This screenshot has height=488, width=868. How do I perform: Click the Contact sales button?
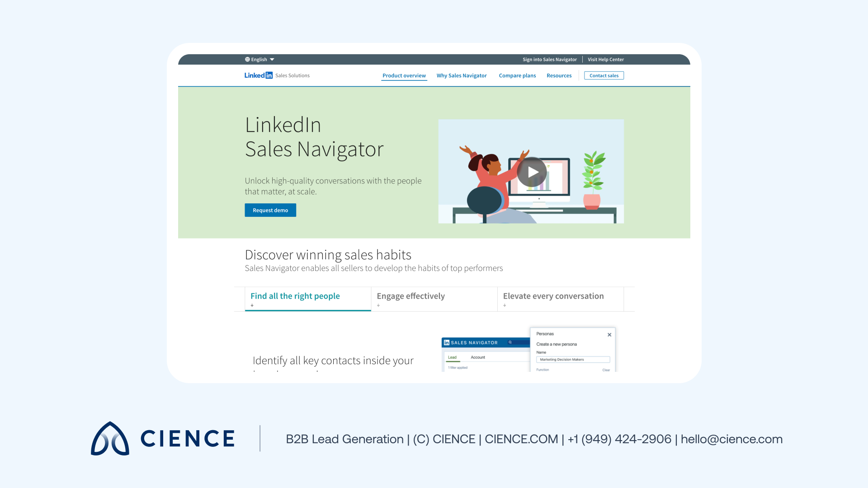tap(604, 75)
